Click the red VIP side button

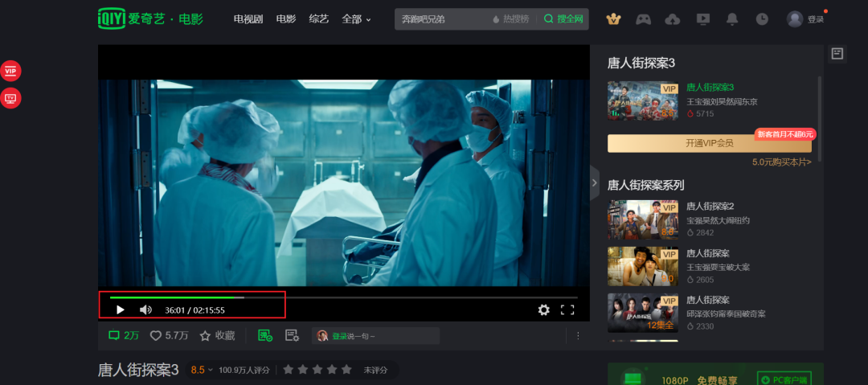tap(10, 71)
